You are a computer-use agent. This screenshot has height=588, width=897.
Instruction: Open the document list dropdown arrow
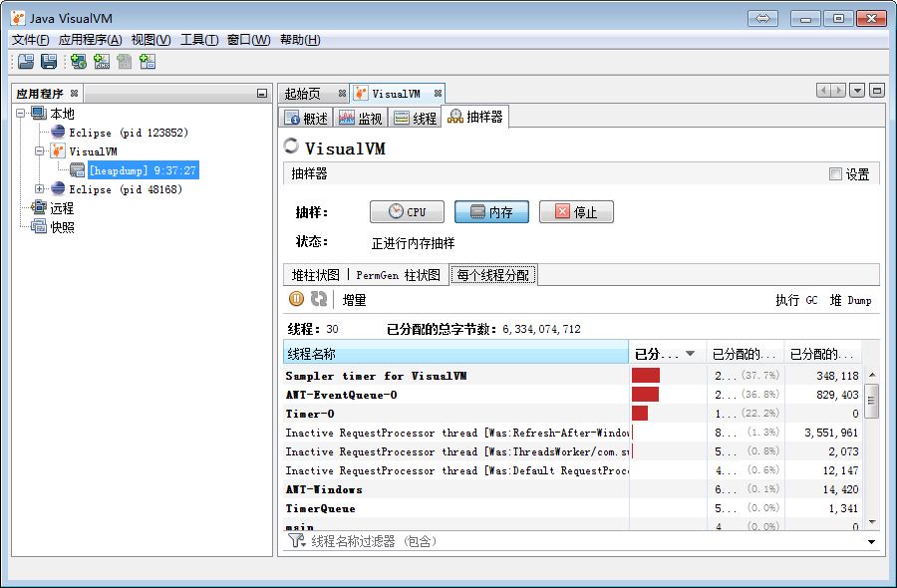(x=857, y=91)
